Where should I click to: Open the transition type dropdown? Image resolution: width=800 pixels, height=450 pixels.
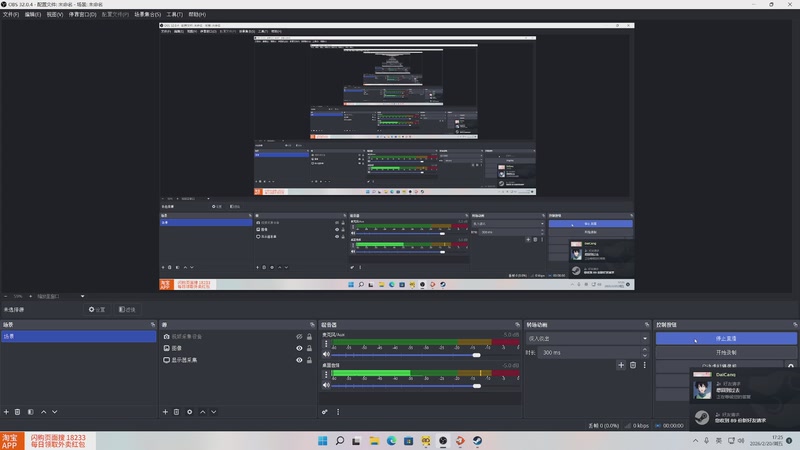click(587, 338)
